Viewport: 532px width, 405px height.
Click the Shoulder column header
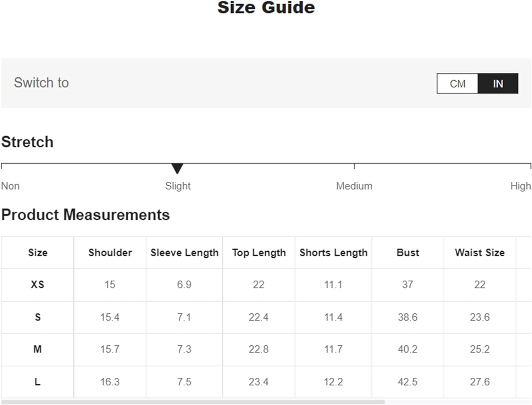(x=110, y=253)
